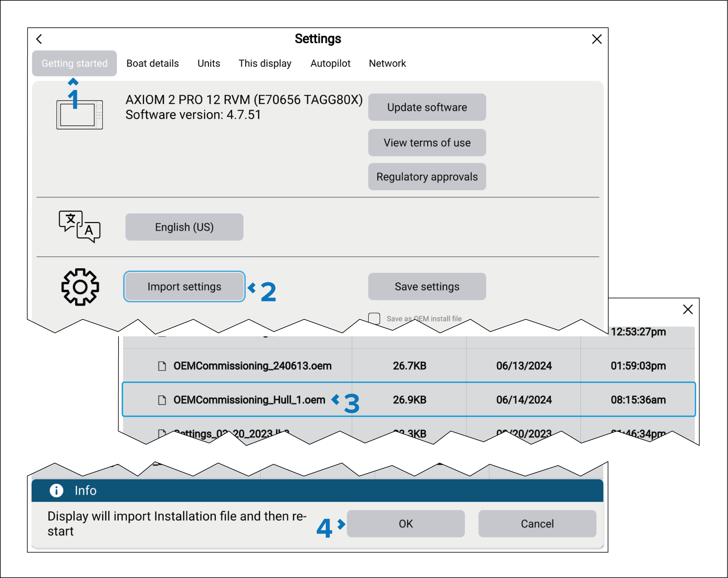Switch to the Boat details tab
728x578 pixels.
(x=153, y=63)
